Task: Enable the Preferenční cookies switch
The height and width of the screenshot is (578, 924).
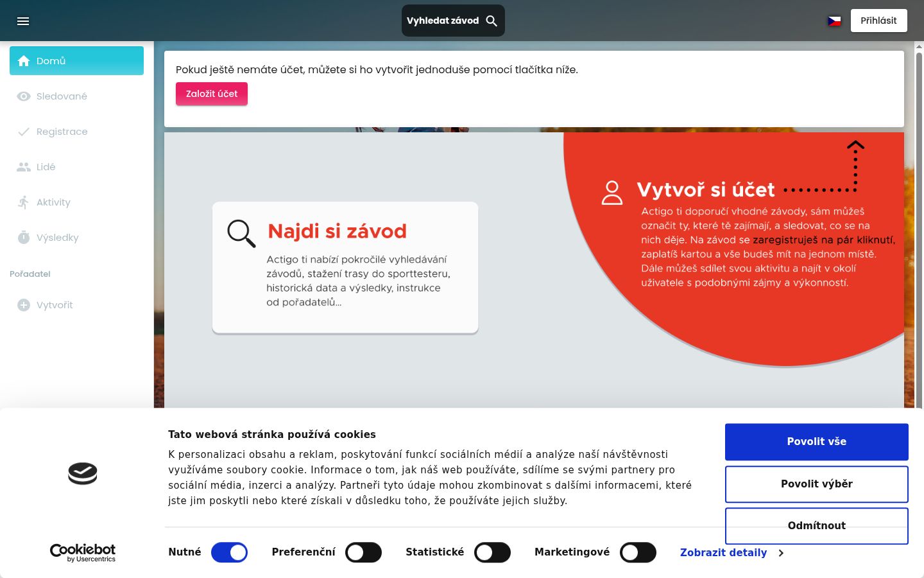Action: (363, 552)
